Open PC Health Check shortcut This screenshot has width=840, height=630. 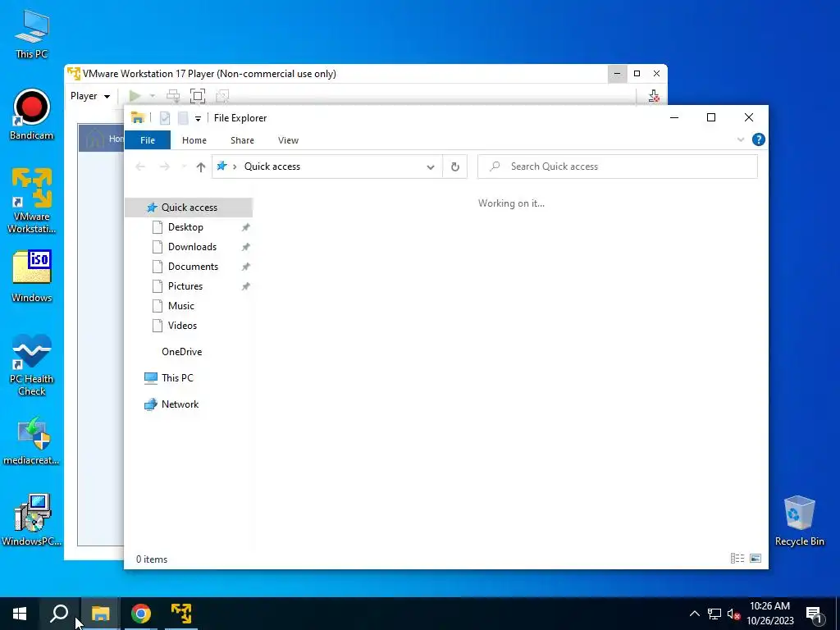(32, 365)
